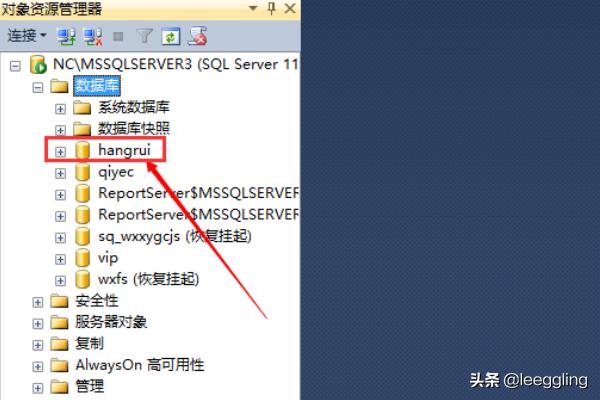Image resolution: width=600 pixels, height=400 pixels.
Task: Expand the hangrui database node
Action: click(60, 152)
